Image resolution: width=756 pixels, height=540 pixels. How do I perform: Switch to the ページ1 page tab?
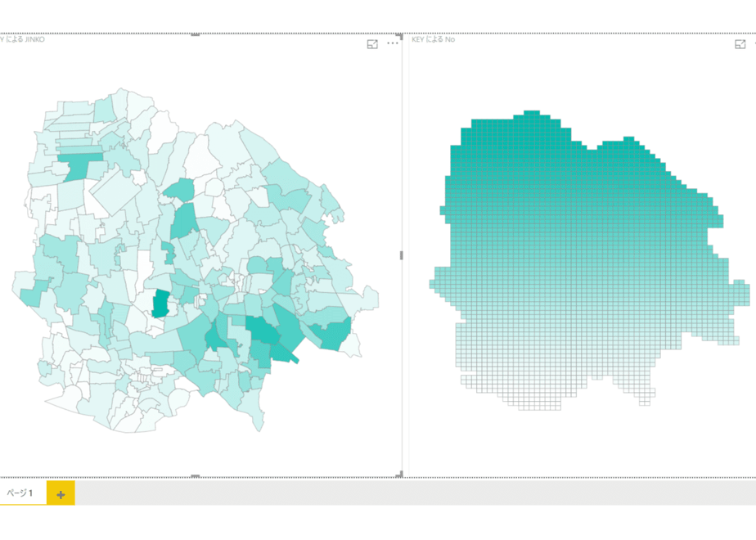(x=20, y=493)
